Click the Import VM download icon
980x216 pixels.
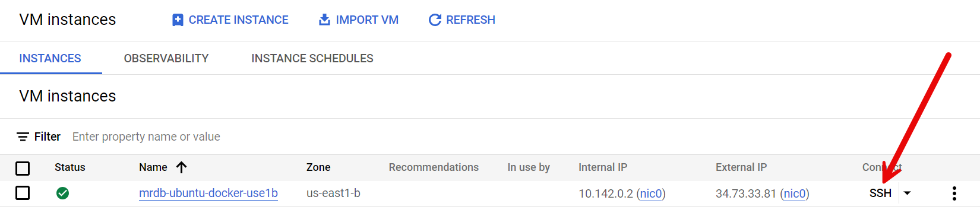click(324, 20)
